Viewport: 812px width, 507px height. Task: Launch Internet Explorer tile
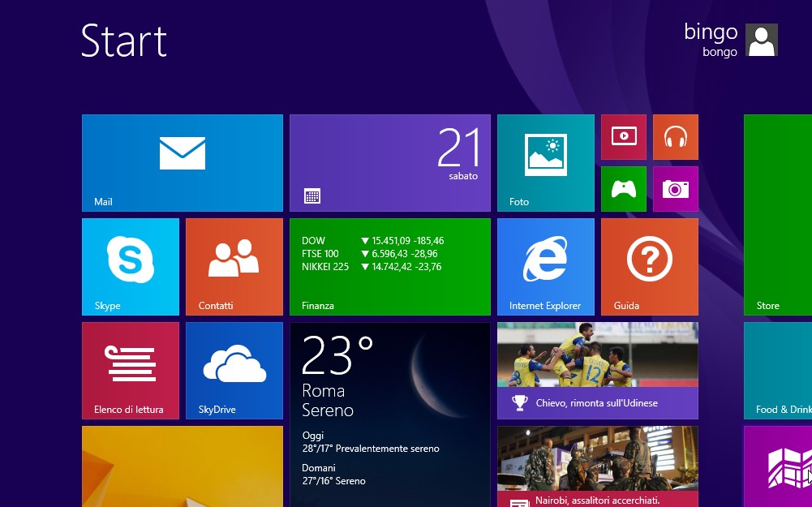546,267
